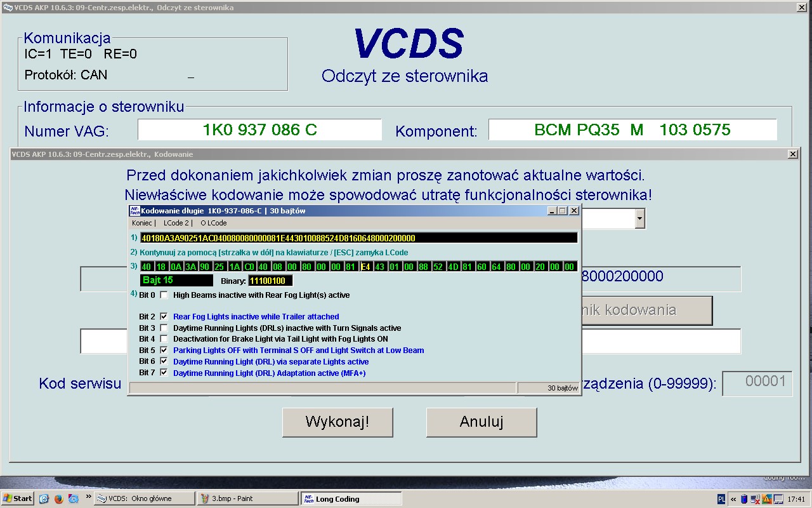812x508 pixels.
Task: Click the Anuluj button
Action: [481, 422]
